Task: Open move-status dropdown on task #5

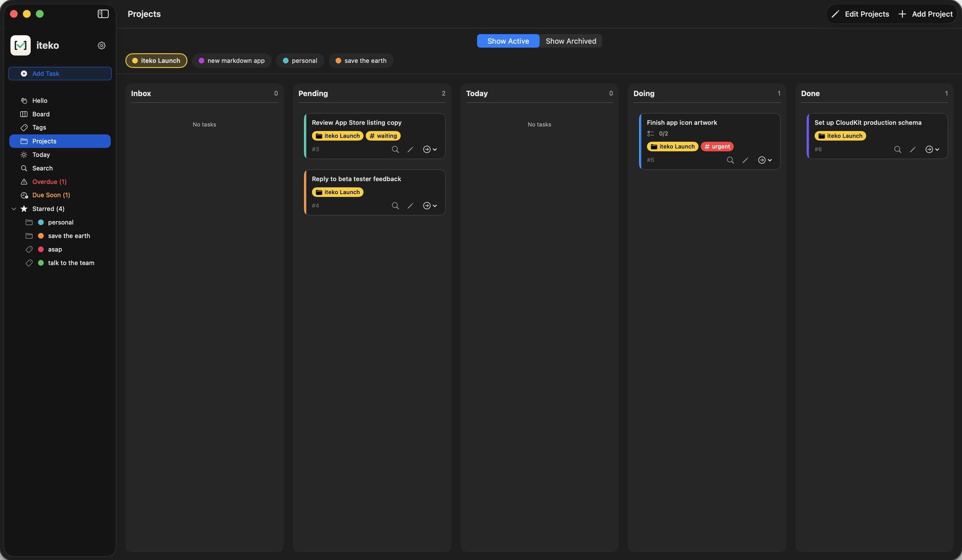Action: (765, 160)
